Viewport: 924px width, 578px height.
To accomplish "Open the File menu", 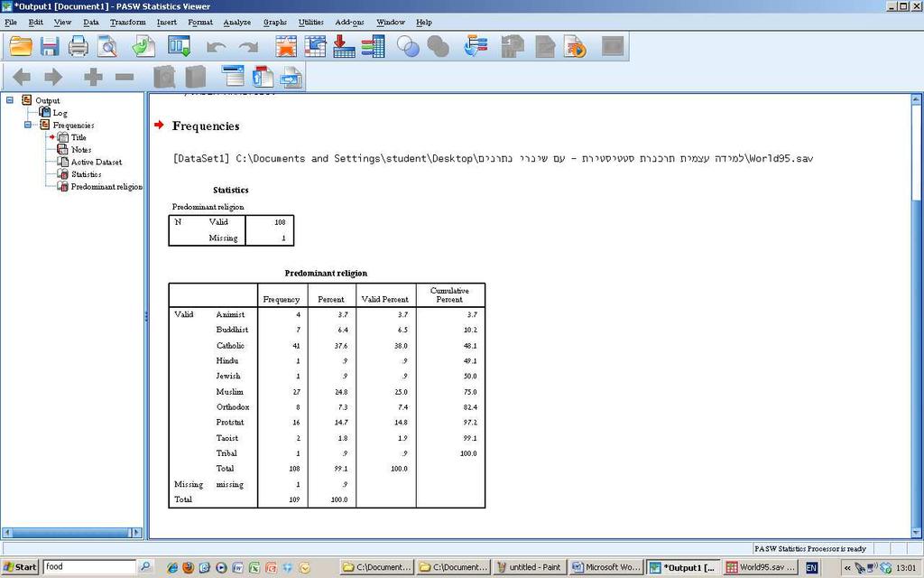I will click(11, 23).
